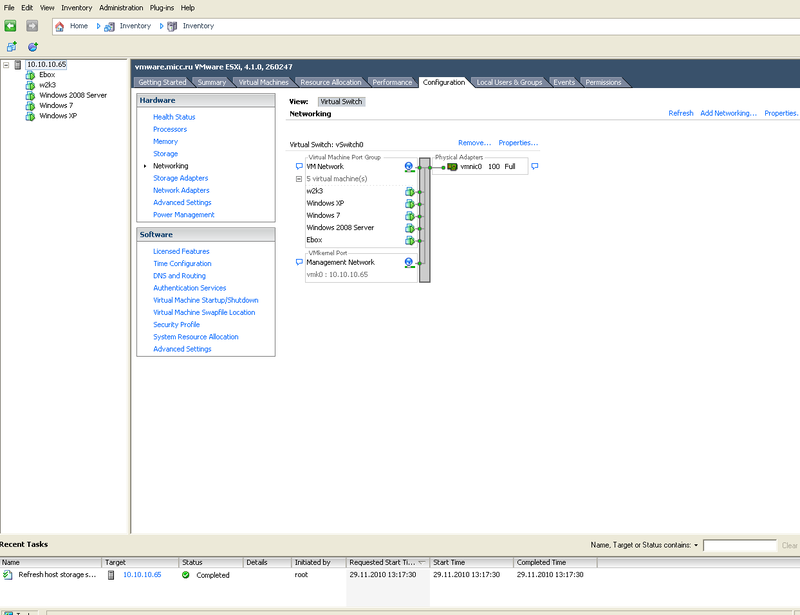Image resolution: width=800 pixels, height=615 pixels.
Task: Select the host server icon for 10.10.10.65
Action: [x=18, y=64]
